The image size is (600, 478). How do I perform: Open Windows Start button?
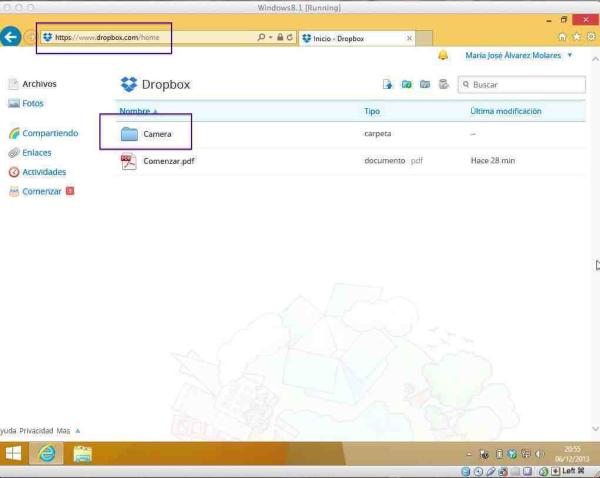(13, 454)
